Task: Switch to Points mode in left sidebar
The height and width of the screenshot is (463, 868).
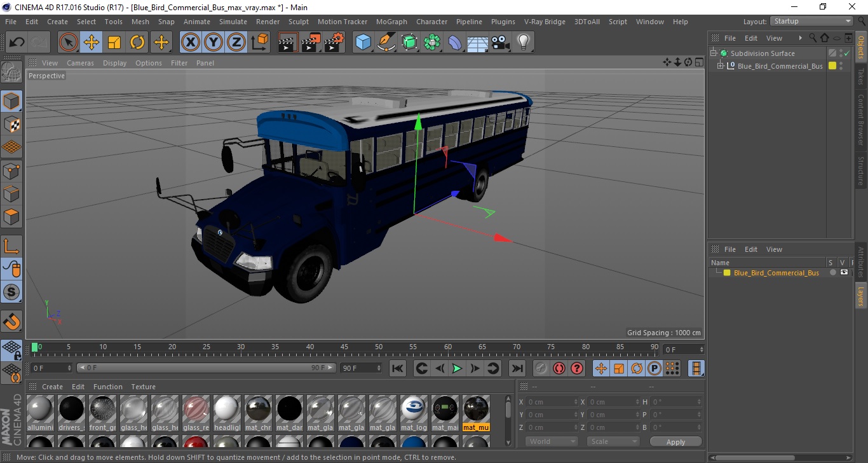Action: click(11, 170)
